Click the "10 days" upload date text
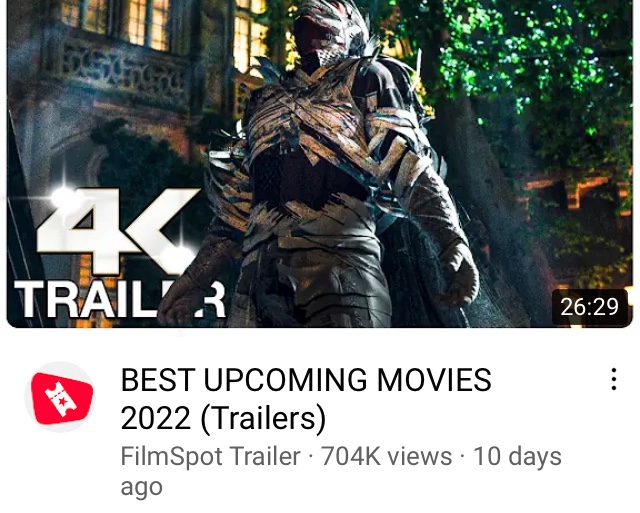 517,456
